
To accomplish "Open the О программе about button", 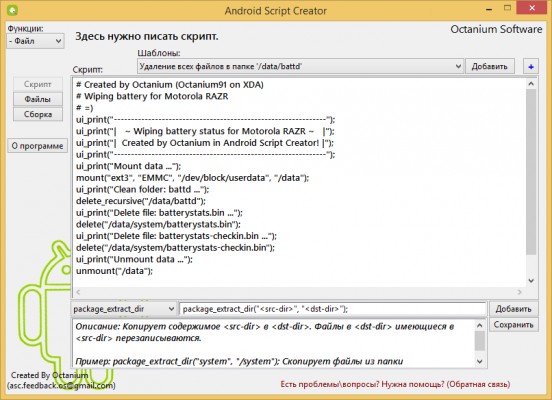I will [37, 146].
